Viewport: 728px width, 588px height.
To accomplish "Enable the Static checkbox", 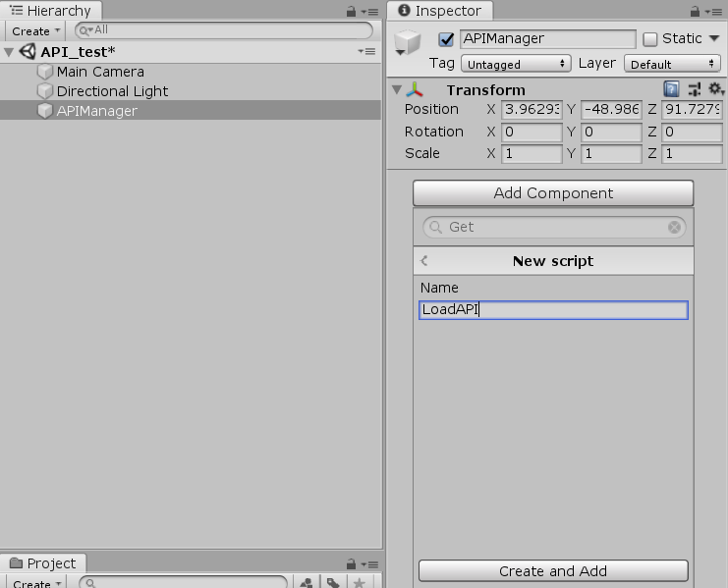I will tap(650, 39).
